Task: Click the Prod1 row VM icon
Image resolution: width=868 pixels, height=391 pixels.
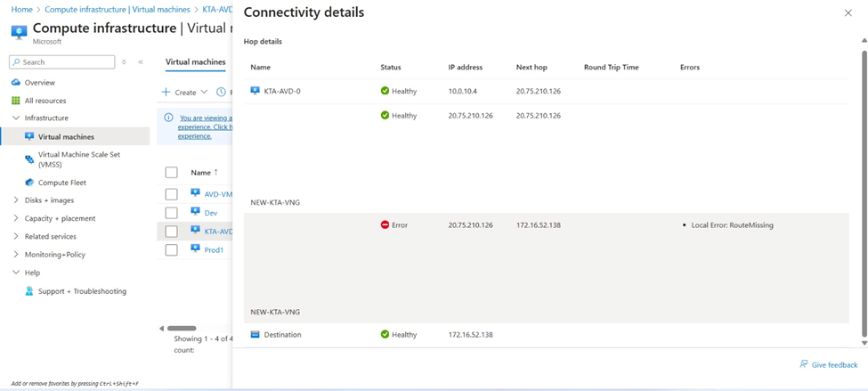Action: point(195,248)
